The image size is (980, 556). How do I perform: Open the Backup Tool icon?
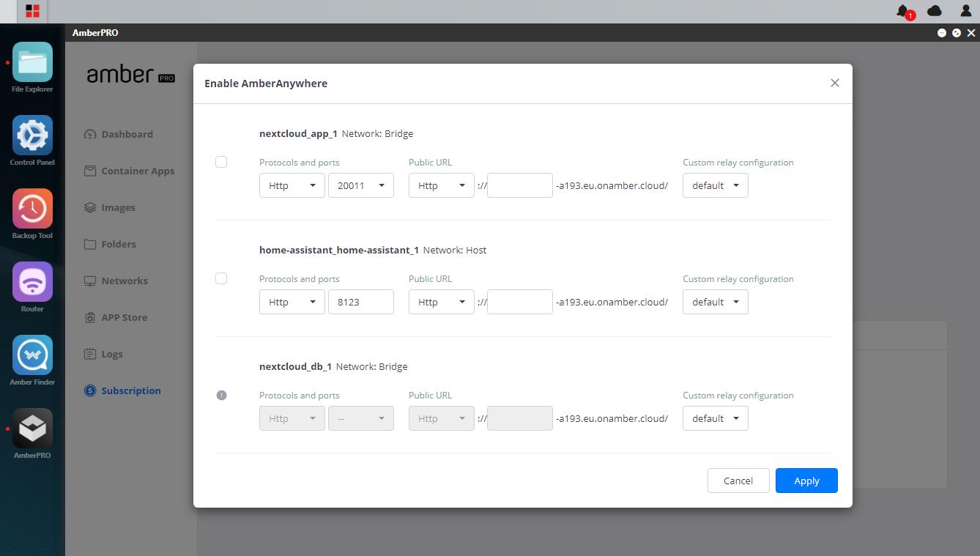click(x=32, y=209)
